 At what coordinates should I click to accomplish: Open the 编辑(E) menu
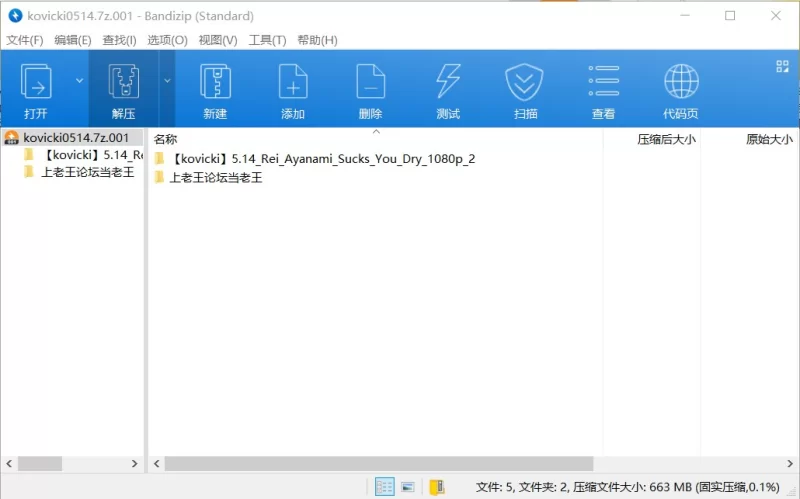pos(72,40)
